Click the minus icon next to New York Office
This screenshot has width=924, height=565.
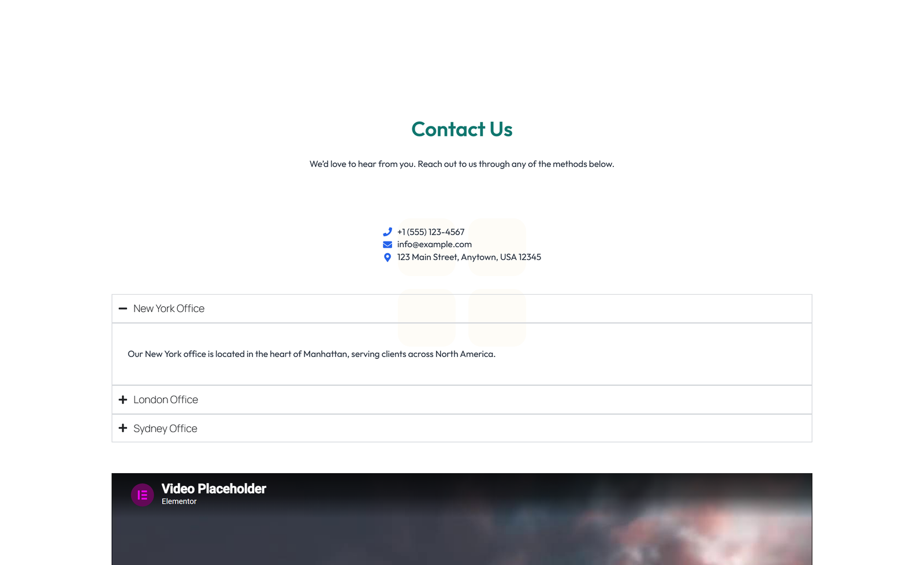[x=122, y=308]
